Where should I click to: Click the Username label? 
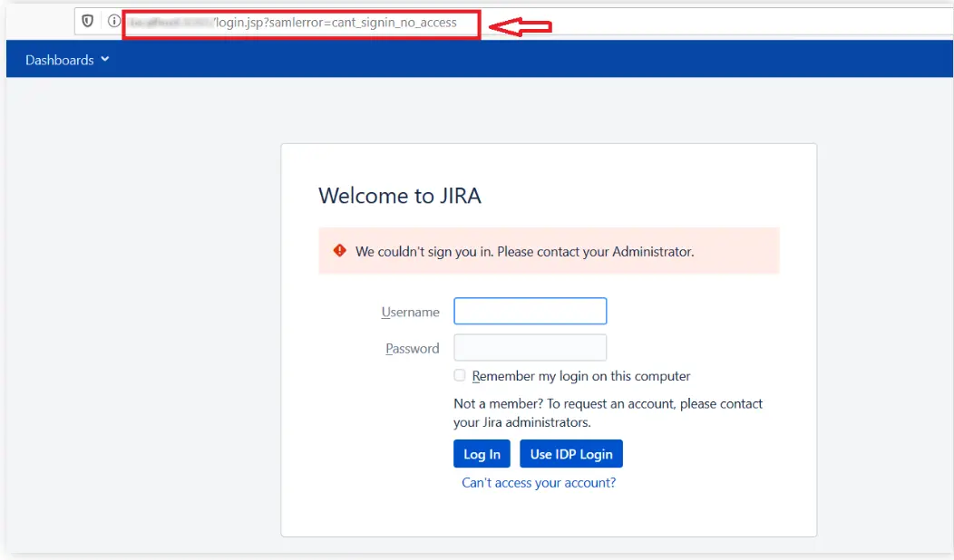tap(410, 312)
